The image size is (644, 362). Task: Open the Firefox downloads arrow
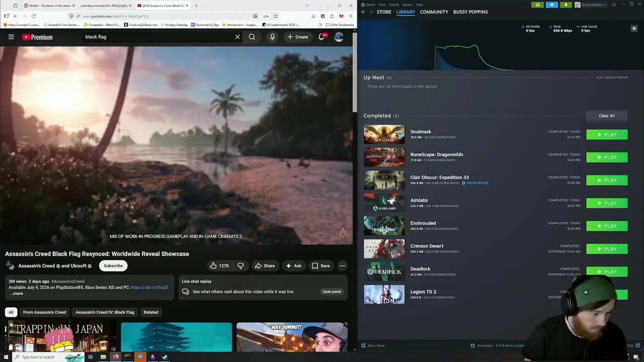[314, 16]
